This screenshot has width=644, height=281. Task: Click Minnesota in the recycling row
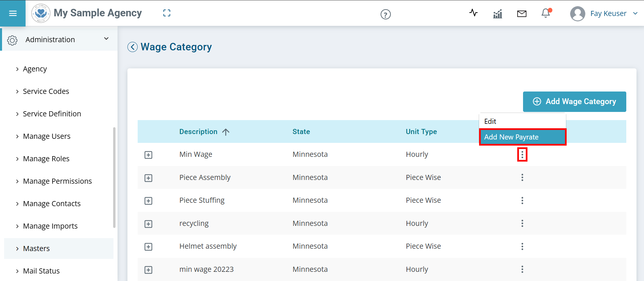(310, 223)
